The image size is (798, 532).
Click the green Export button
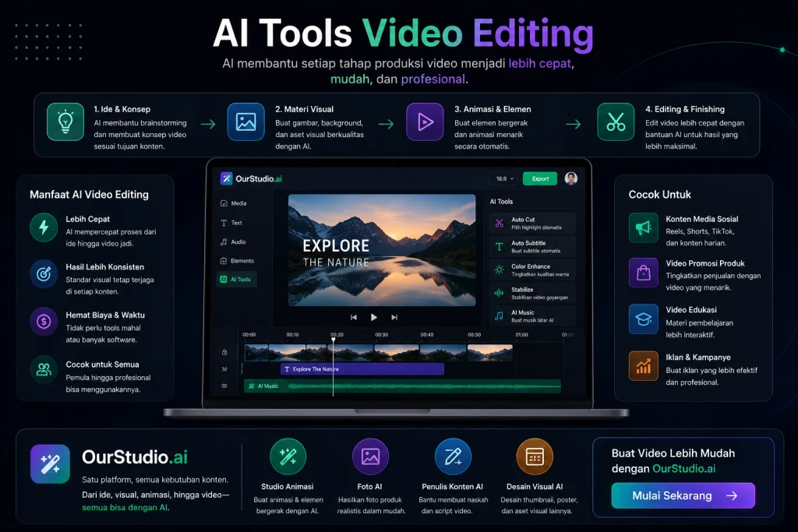point(540,178)
